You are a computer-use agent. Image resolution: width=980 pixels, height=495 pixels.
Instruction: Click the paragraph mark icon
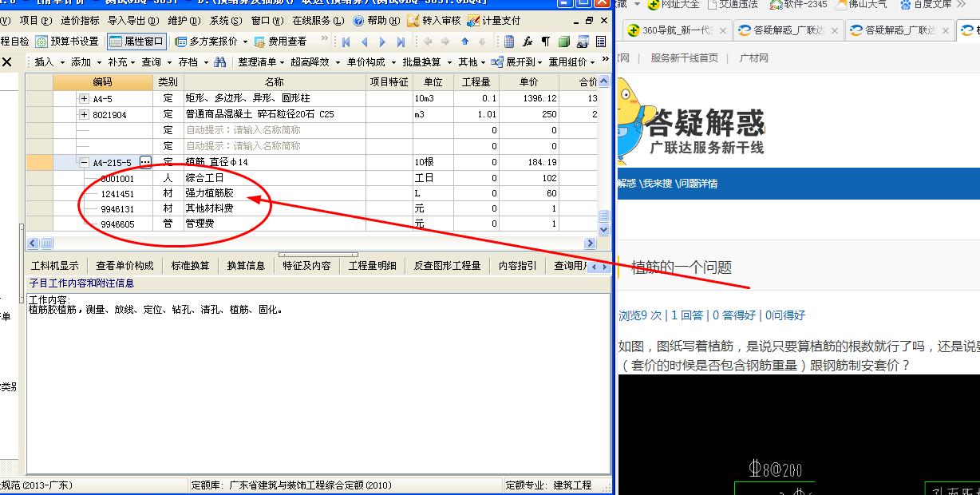point(545,42)
